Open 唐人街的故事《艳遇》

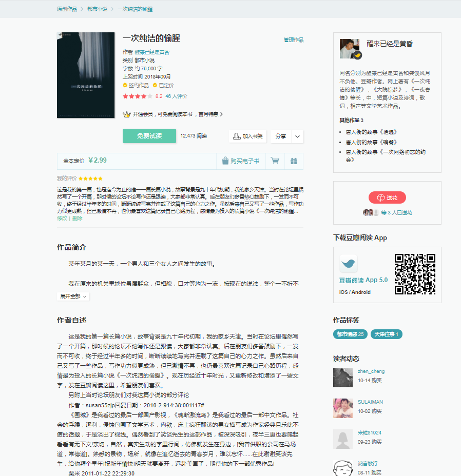(371, 132)
